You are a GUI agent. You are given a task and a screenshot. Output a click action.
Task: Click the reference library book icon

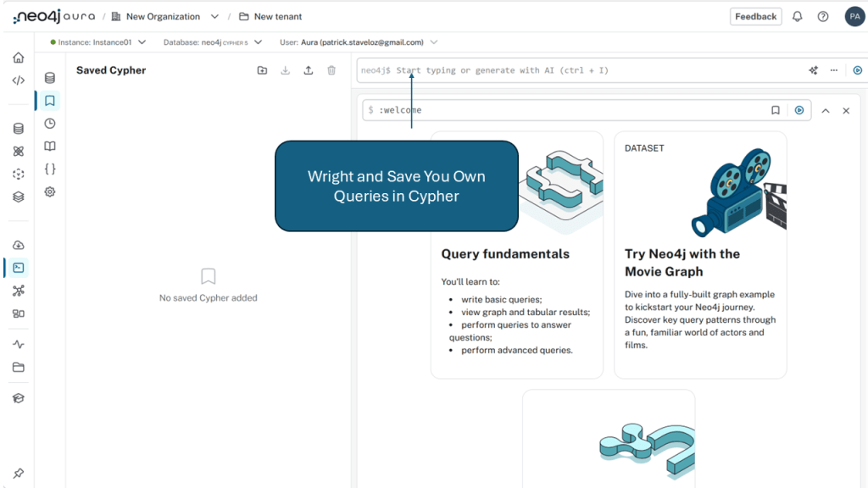click(50, 147)
